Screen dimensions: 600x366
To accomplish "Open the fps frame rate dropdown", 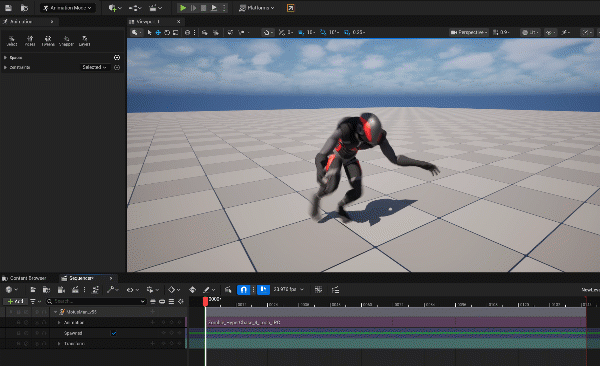I will [x=289, y=289].
